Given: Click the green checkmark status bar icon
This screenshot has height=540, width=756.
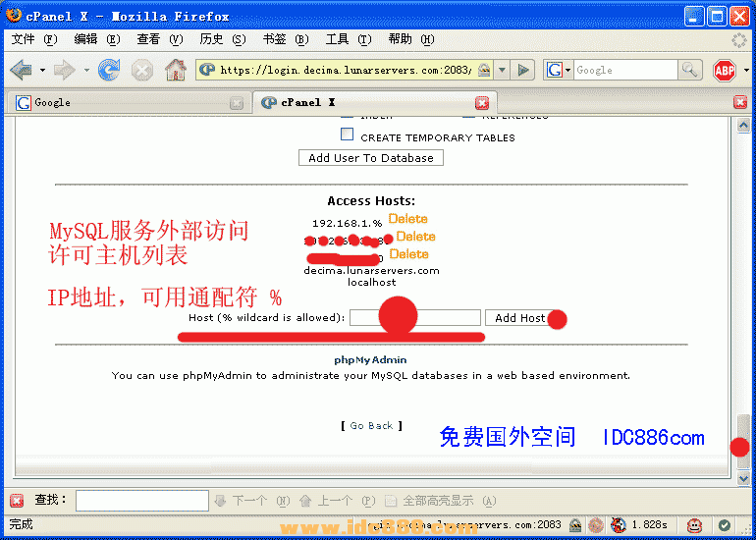Looking at the screenshot, I should 725,525.
